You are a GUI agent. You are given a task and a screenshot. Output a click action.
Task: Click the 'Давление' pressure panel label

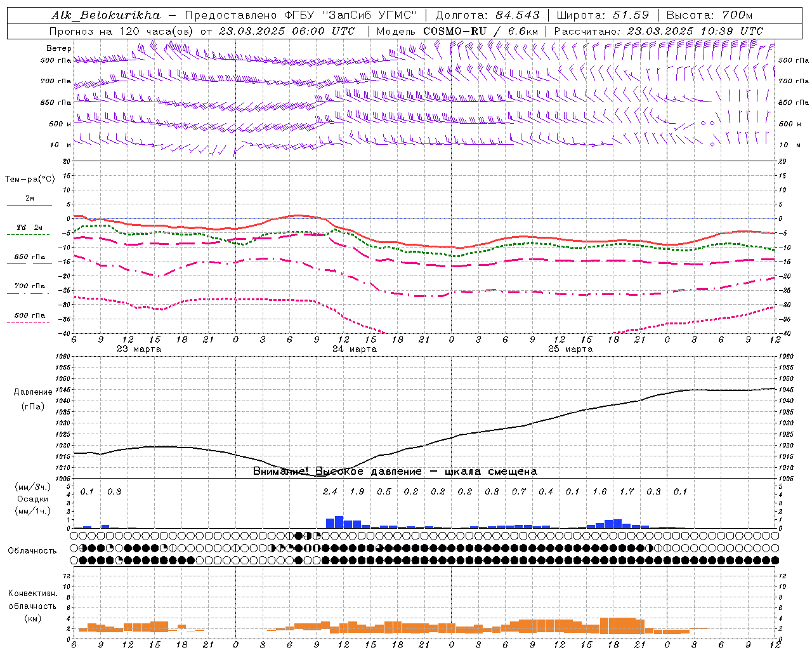tap(33, 392)
